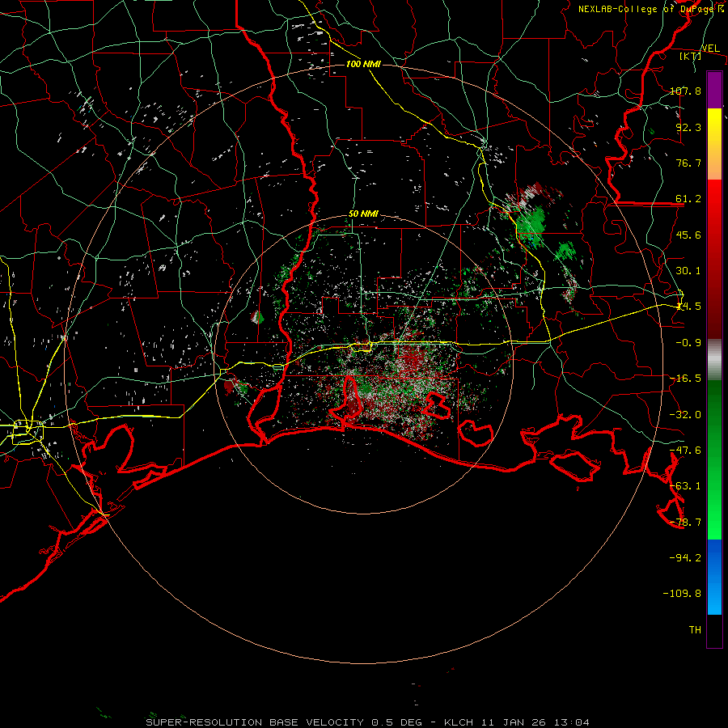Click the -32.0 velocity scale value
This screenshot has width=728, height=728.
[x=685, y=415]
